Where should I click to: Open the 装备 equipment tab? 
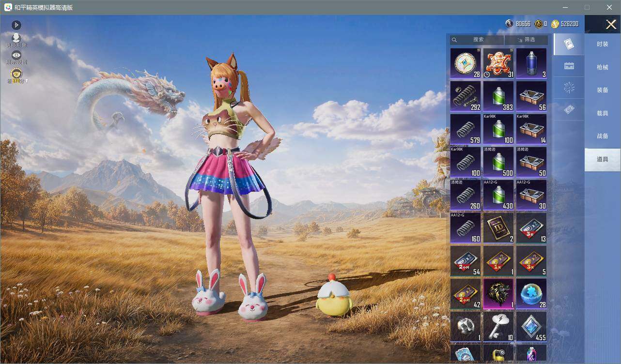[x=602, y=90]
